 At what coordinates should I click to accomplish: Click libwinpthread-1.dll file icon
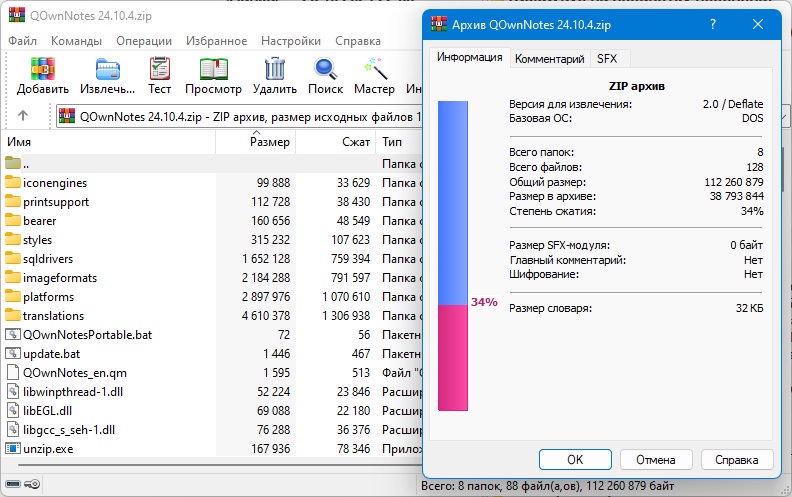(x=13, y=391)
